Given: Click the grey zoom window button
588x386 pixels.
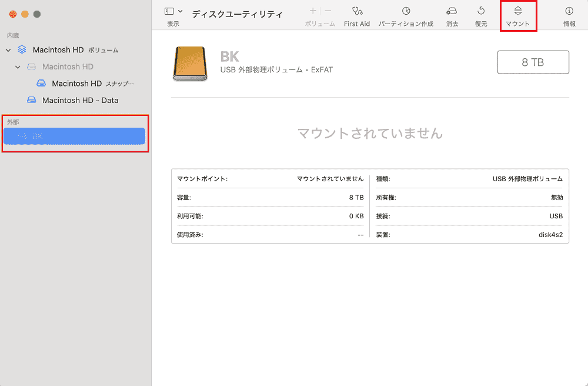Looking at the screenshot, I should click(36, 14).
